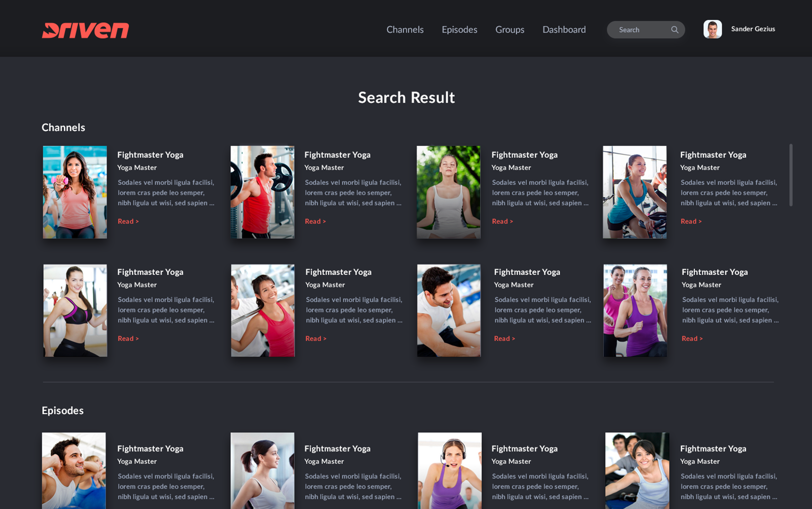Select woman on exercise bike thumbnail
The height and width of the screenshot is (509, 812).
[x=634, y=192]
